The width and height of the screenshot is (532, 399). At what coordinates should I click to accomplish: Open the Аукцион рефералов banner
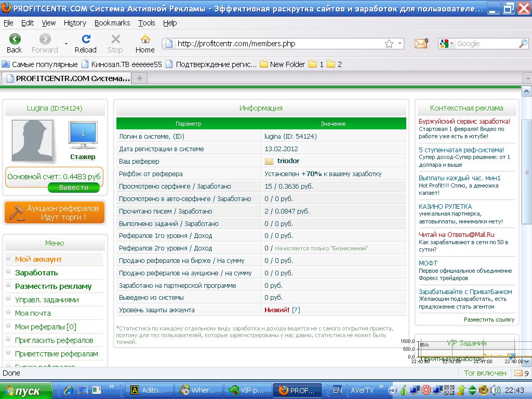[55, 212]
